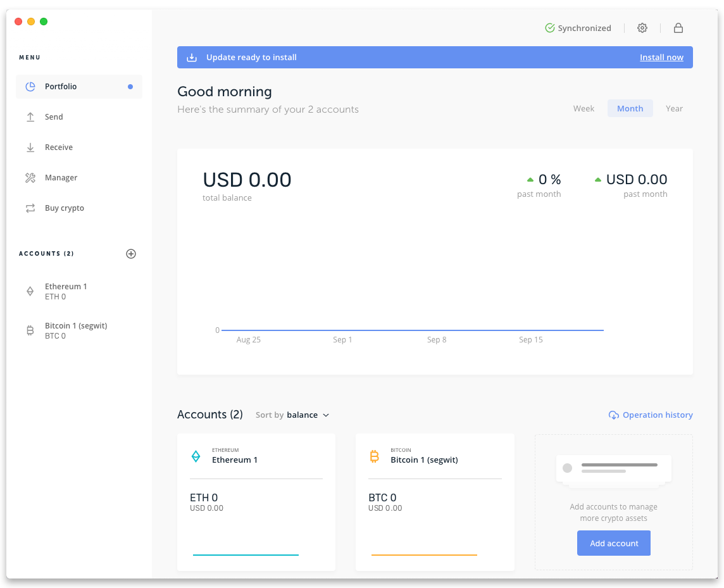Viewport: 724px width, 588px height.
Task: Enable the Year chart view
Action: tap(674, 108)
